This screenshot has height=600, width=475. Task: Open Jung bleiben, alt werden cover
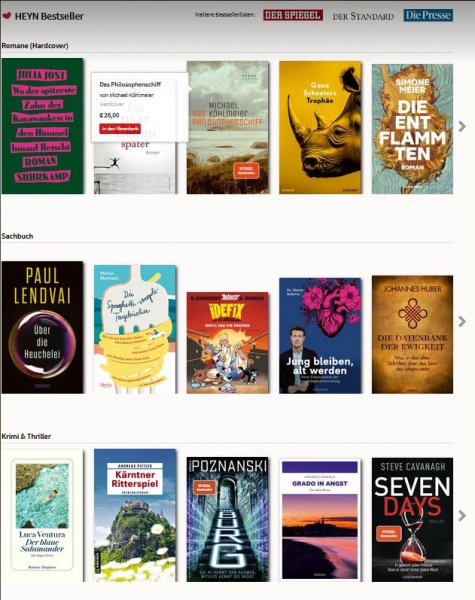pyautogui.click(x=320, y=336)
